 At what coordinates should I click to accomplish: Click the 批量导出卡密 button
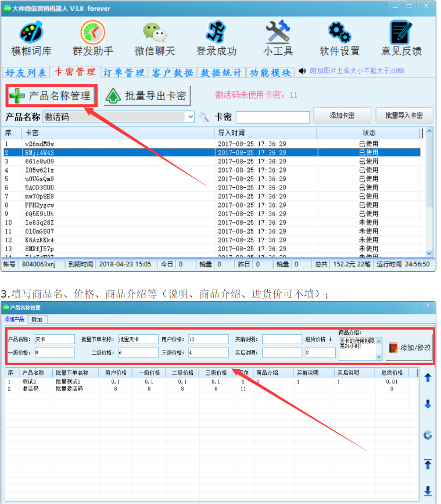(x=148, y=96)
